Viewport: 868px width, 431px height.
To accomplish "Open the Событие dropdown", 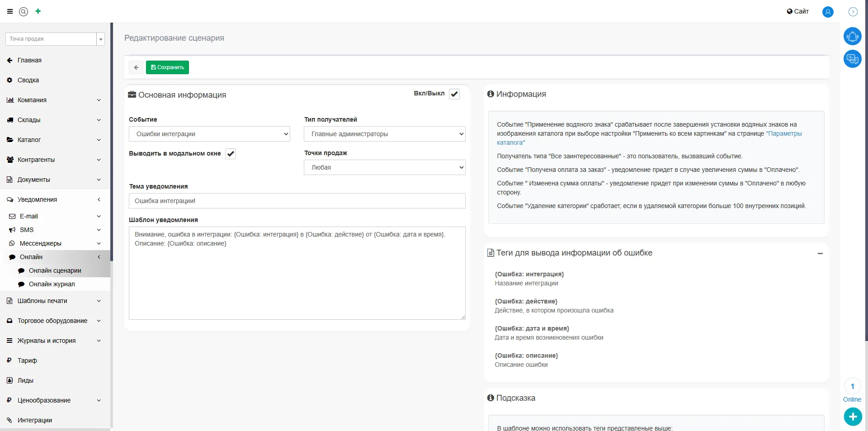I will [209, 134].
